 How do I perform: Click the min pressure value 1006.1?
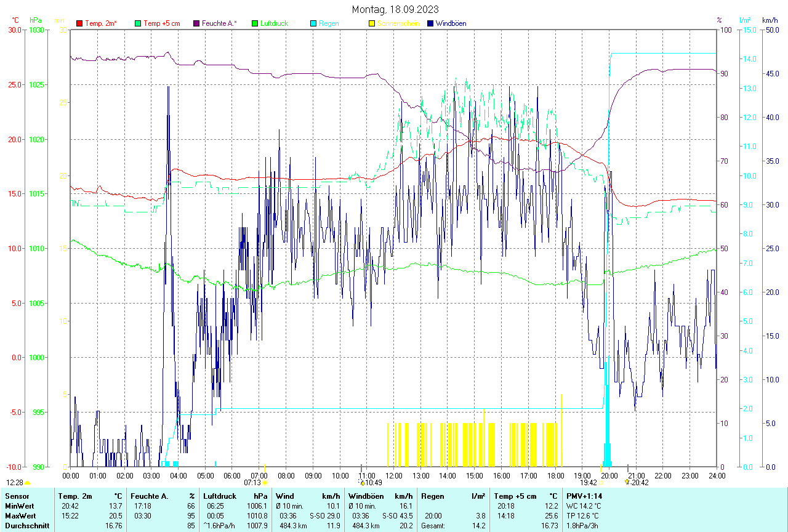click(257, 506)
